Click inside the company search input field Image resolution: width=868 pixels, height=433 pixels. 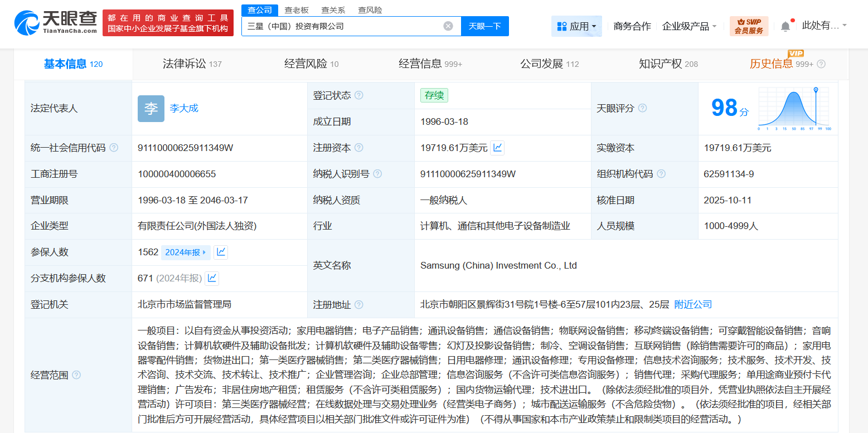pos(346,26)
